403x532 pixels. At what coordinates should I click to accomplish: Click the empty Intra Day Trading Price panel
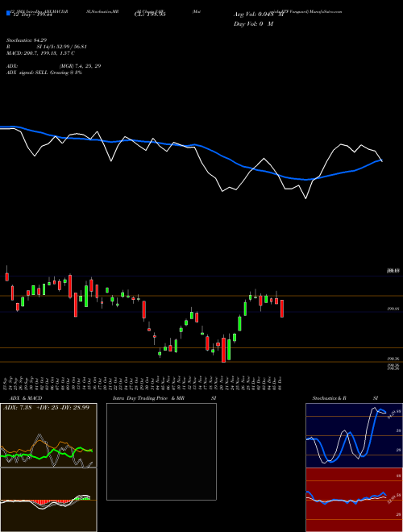pyautogui.click(x=161, y=451)
